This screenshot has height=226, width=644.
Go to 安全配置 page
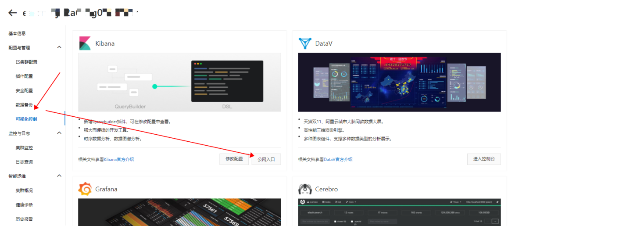click(x=24, y=90)
